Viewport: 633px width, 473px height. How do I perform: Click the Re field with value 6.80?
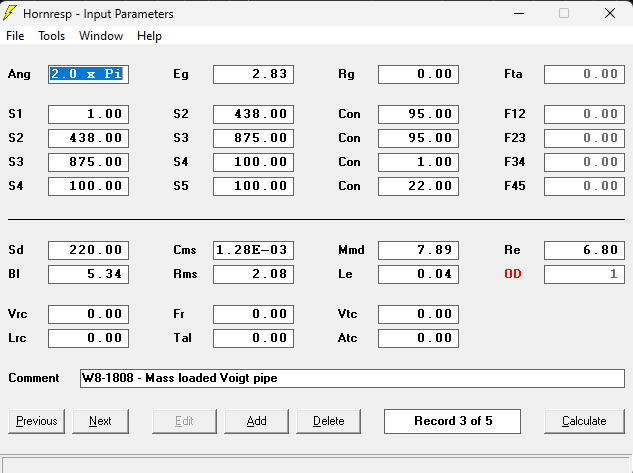(x=585, y=250)
